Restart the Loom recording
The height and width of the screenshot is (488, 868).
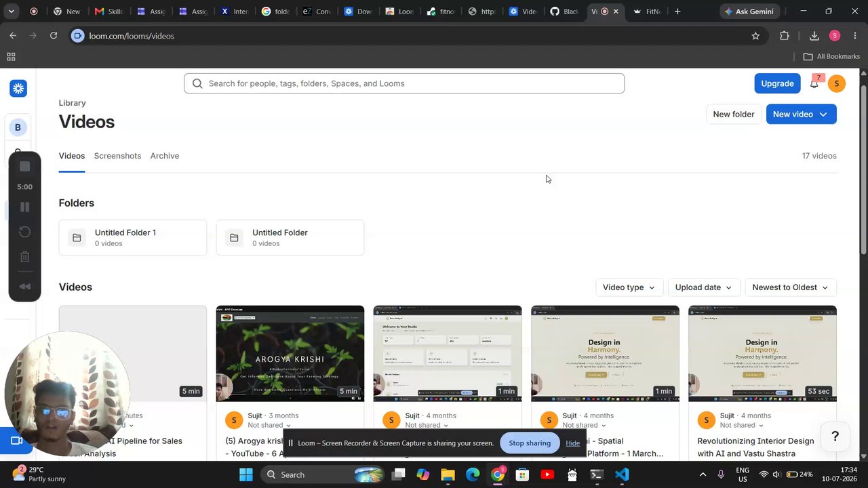25,232
